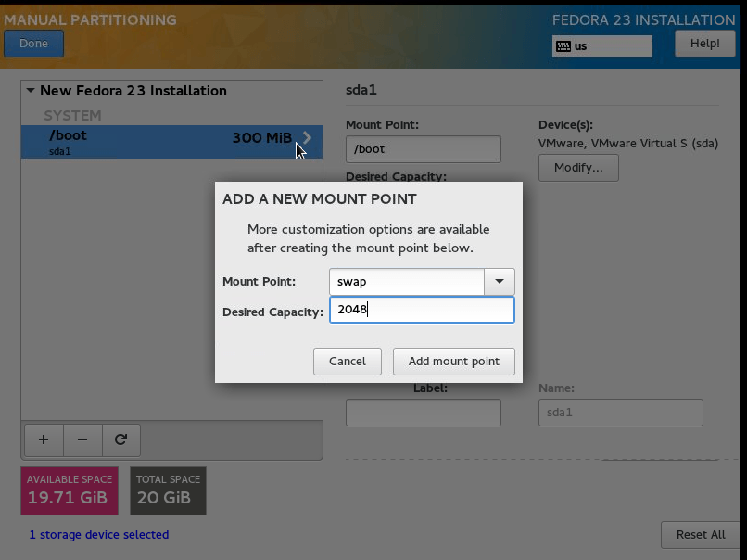The width and height of the screenshot is (747, 560).
Task: Click the minus icon to remove mount point
Action: pyautogui.click(x=82, y=439)
